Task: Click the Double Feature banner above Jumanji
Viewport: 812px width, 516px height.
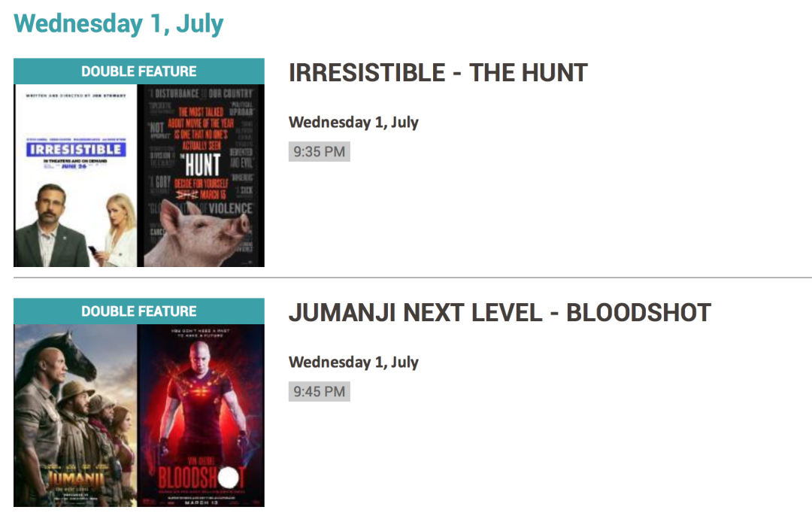Action: 139,311
